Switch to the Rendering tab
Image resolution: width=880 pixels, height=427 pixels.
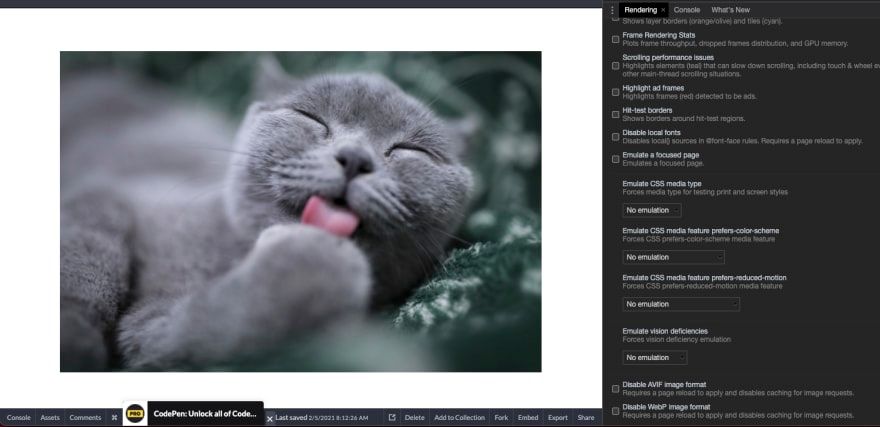(640, 10)
